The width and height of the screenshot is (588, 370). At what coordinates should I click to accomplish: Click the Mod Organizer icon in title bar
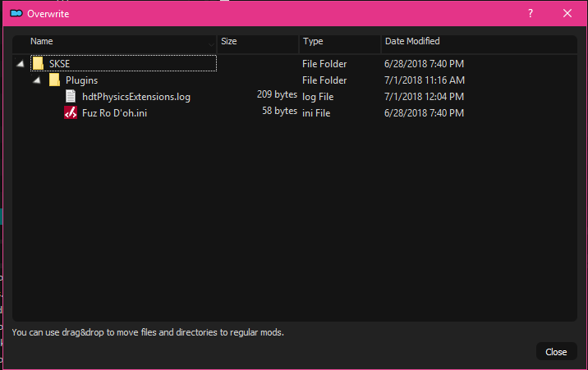16,13
